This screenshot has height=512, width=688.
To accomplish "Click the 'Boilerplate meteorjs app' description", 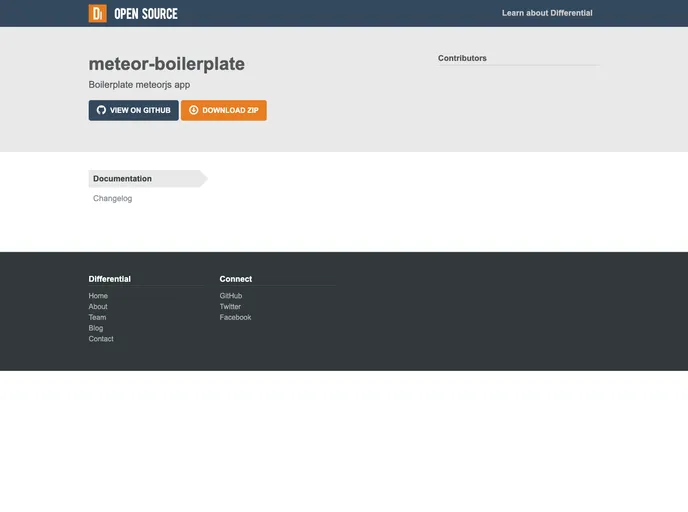I will point(139,85).
